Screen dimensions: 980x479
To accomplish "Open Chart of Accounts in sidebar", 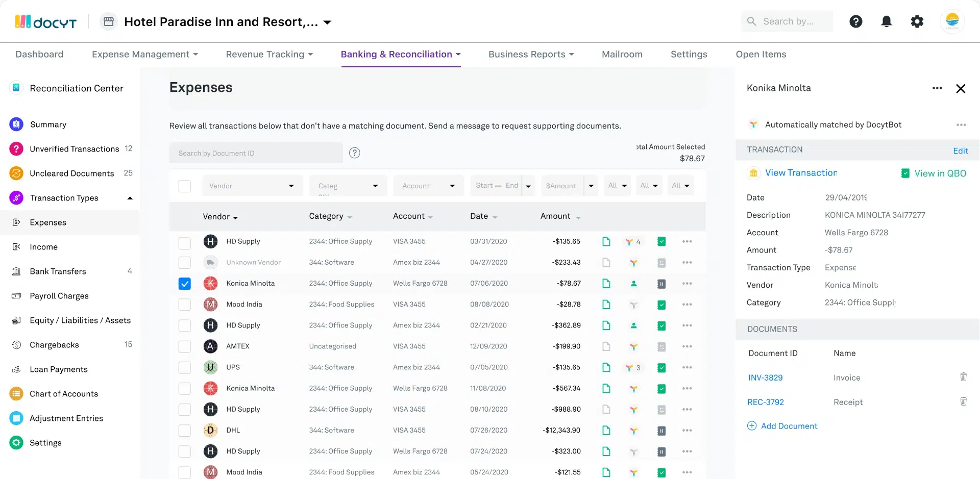I will 64,394.
